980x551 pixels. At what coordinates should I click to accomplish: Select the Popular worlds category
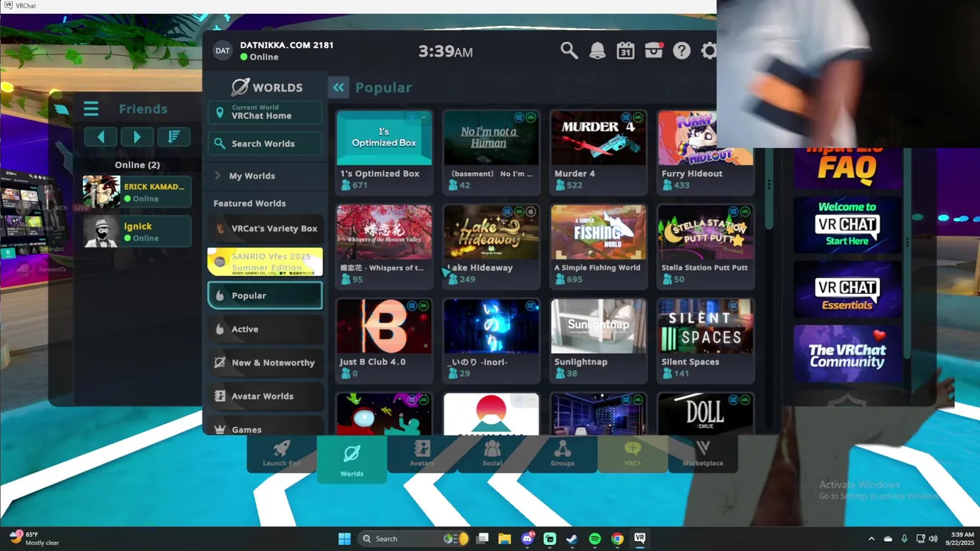pos(265,295)
